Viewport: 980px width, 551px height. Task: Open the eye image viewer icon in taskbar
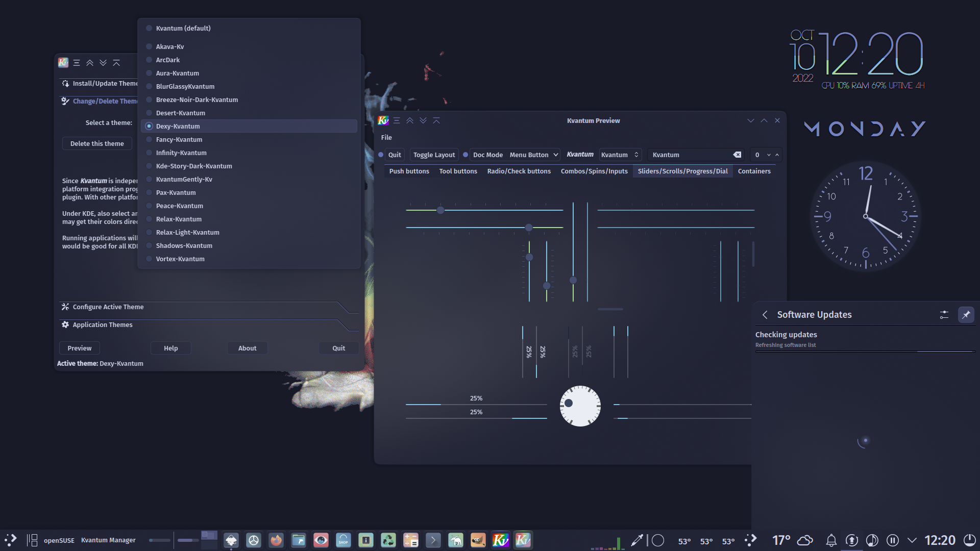click(321, 540)
